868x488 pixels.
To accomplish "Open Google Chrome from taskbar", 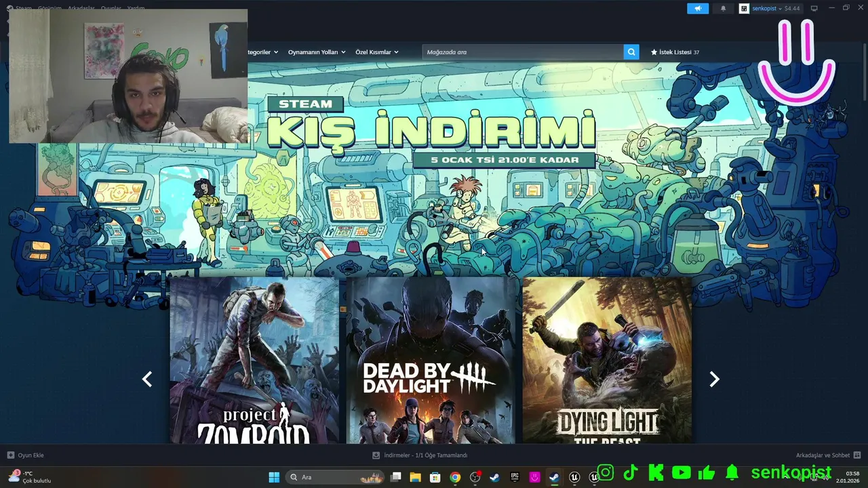I will [455, 477].
